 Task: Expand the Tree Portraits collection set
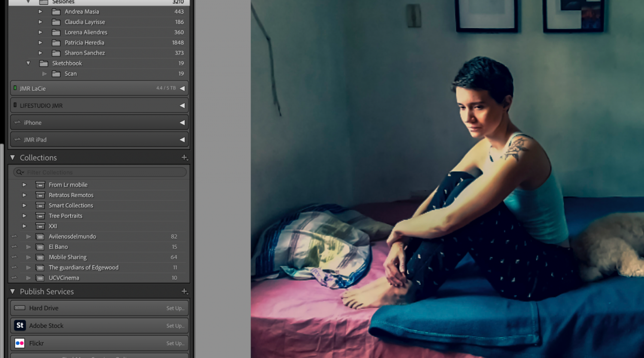click(x=24, y=216)
